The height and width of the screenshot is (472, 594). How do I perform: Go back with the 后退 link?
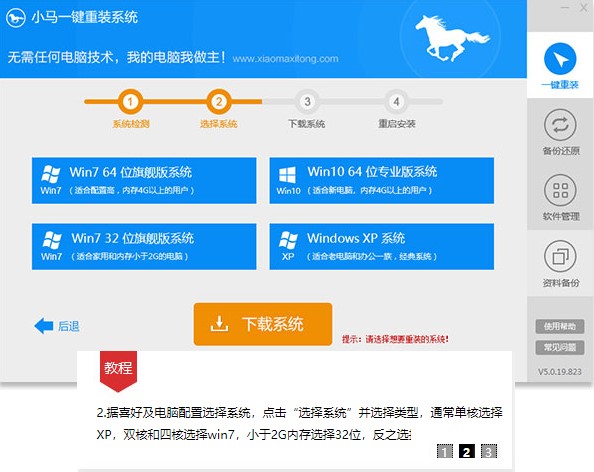coord(69,326)
